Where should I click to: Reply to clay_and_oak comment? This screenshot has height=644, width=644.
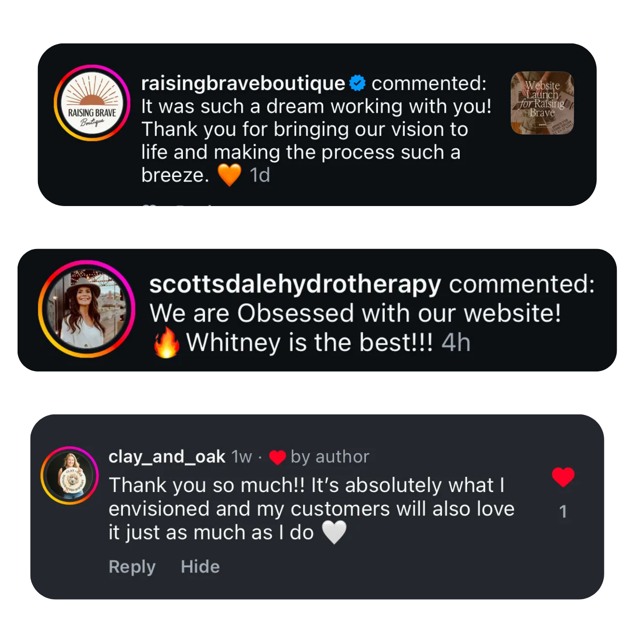(x=132, y=566)
